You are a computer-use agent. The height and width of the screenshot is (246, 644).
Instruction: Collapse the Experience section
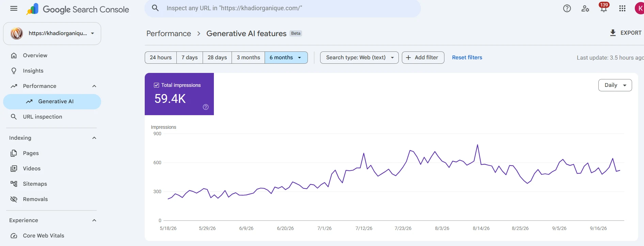tap(94, 220)
